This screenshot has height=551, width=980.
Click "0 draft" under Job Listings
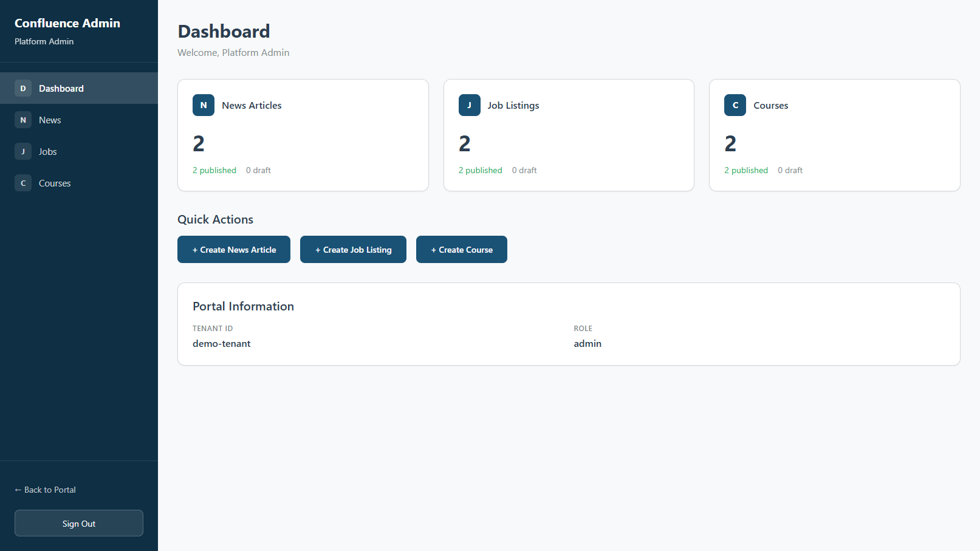[x=524, y=170]
